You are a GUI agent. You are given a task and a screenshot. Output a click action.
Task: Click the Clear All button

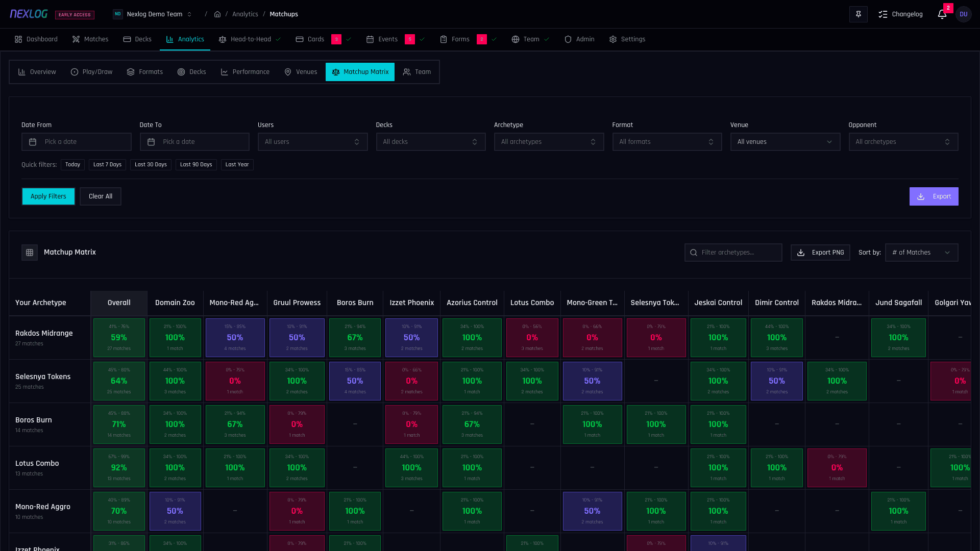[101, 196]
